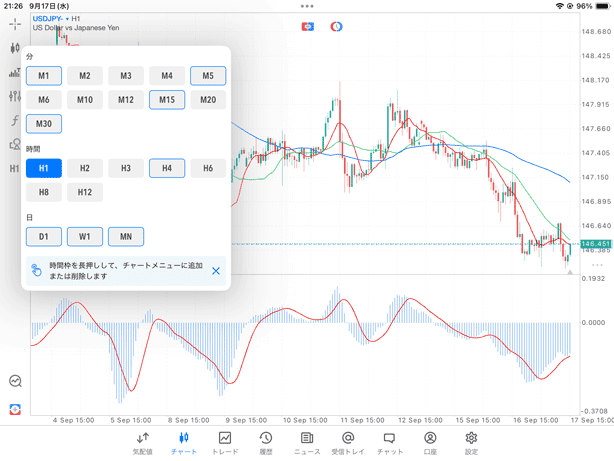Select the M2 timeframe
Image resolution: width=614 pixels, height=461 pixels.
click(x=85, y=76)
